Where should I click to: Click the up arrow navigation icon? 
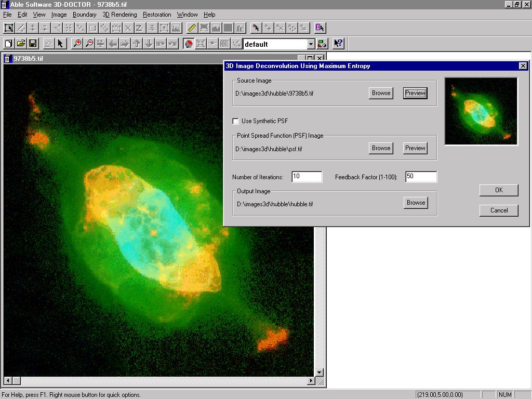point(137,44)
